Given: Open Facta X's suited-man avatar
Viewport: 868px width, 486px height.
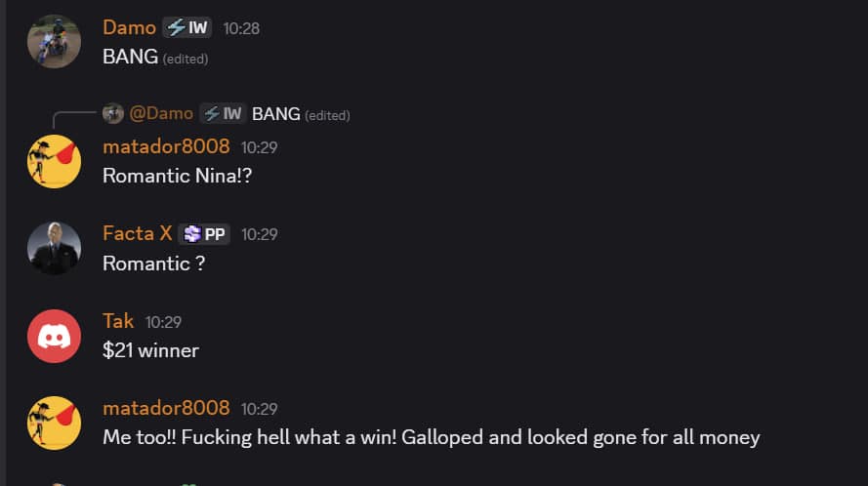Looking at the screenshot, I should (x=54, y=249).
